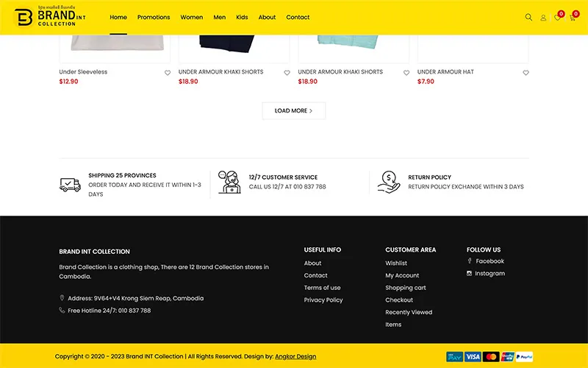Open the Instagram text link
This screenshot has width=588, height=368.
pos(490,273)
